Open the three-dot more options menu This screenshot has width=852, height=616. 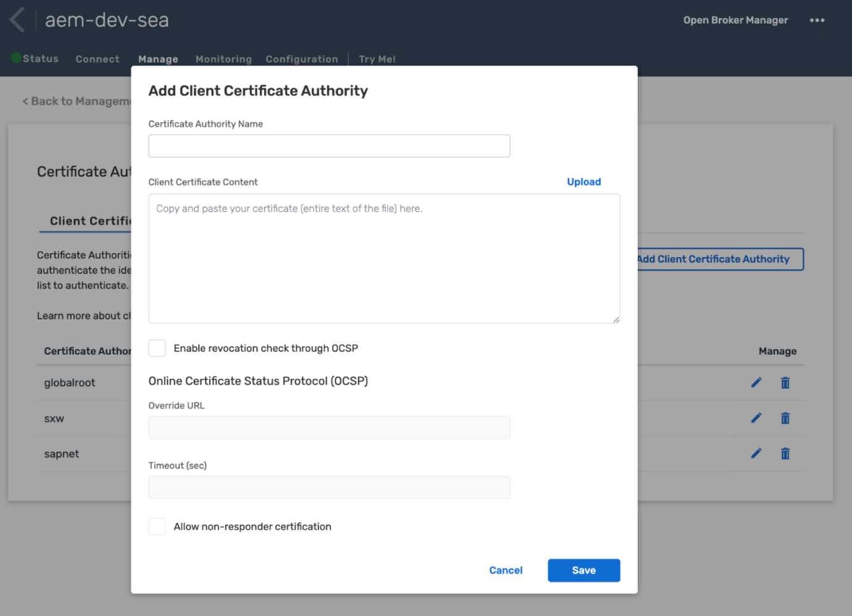[817, 20]
